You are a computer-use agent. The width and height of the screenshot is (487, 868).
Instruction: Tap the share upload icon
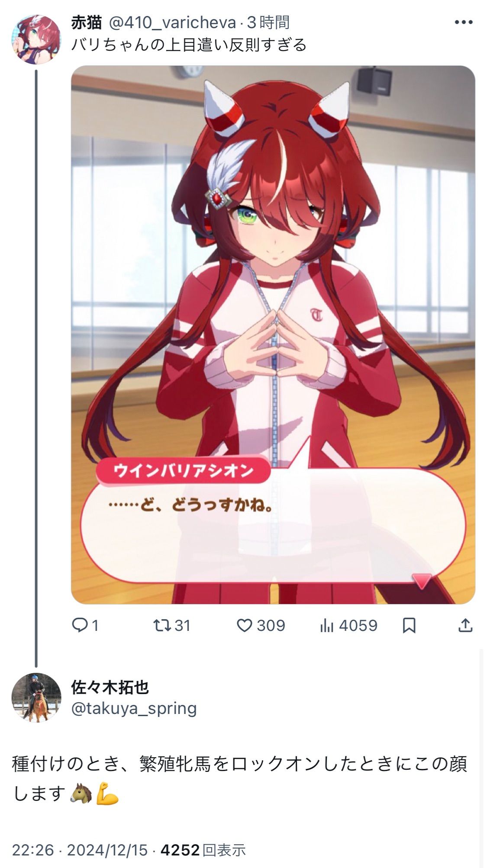pos(465,625)
